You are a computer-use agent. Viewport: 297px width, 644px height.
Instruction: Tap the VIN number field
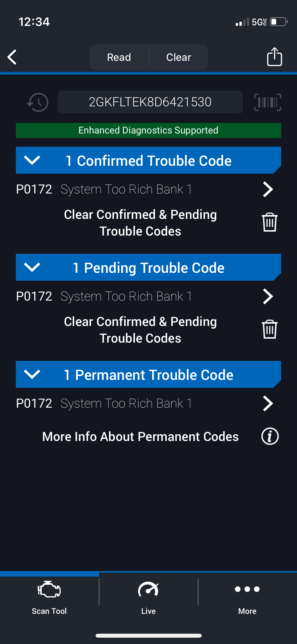coord(150,102)
